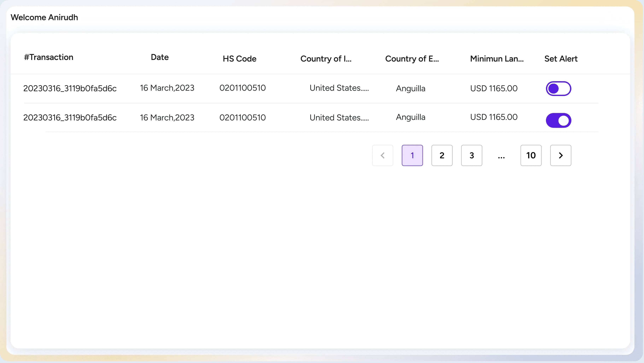Select page 3 in pagination
The image size is (644, 363).
click(472, 155)
